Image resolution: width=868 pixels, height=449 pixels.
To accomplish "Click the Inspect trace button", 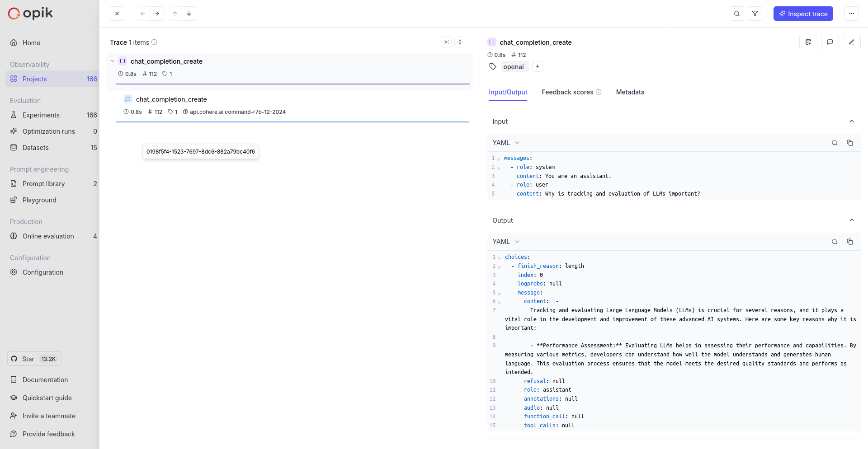I will 803,14.
